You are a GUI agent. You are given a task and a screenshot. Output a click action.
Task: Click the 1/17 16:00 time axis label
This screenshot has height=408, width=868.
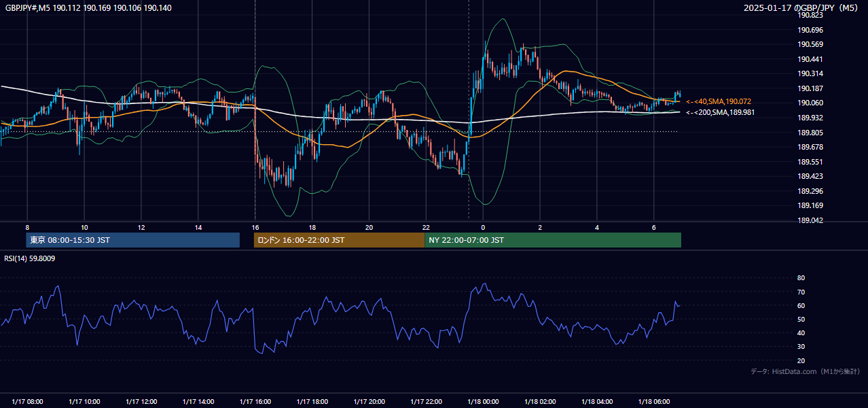(x=255, y=402)
